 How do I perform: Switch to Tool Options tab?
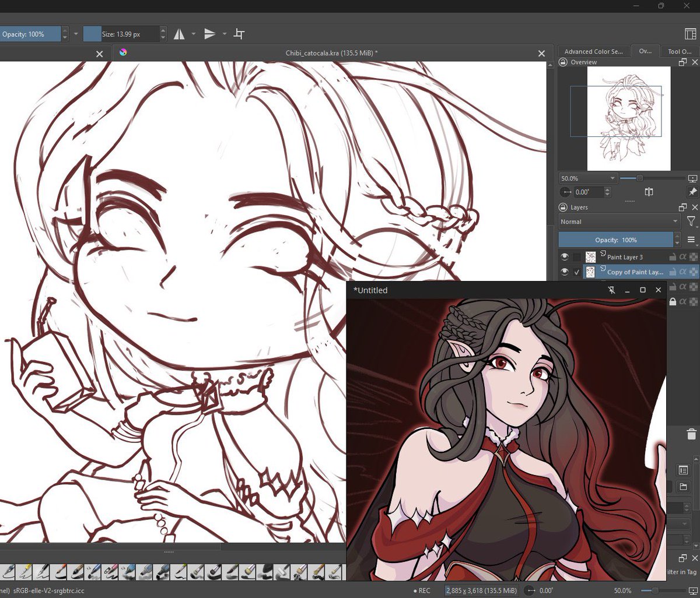(x=680, y=51)
